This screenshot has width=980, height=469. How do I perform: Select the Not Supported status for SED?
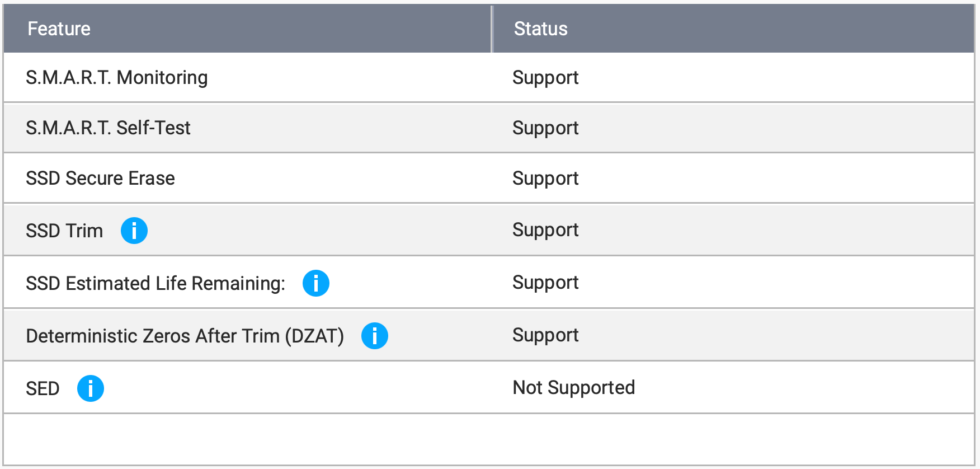click(x=574, y=387)
